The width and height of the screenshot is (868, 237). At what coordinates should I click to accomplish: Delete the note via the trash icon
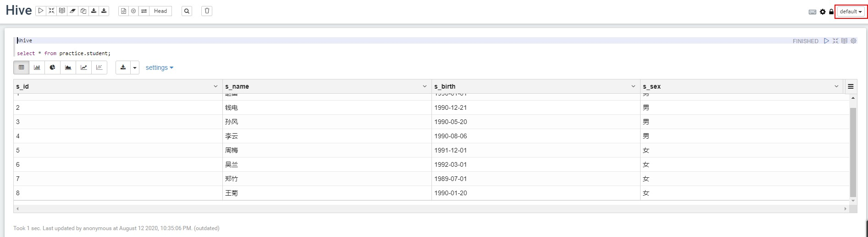[x=207, y=11]
